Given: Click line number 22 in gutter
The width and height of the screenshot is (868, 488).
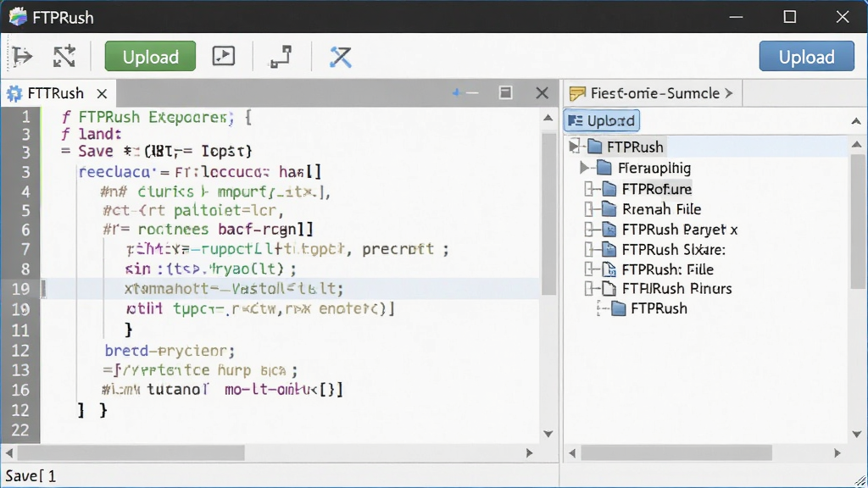Looking at the screenshot, I should click(20, 430).
